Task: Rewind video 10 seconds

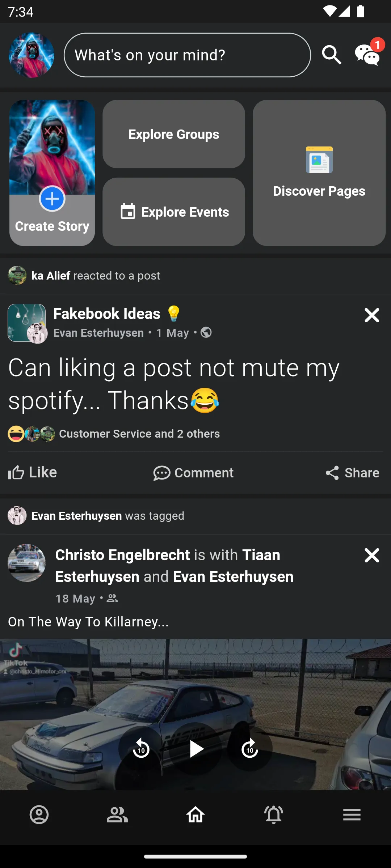Action: pyautogui.click(x=141, y=749)
